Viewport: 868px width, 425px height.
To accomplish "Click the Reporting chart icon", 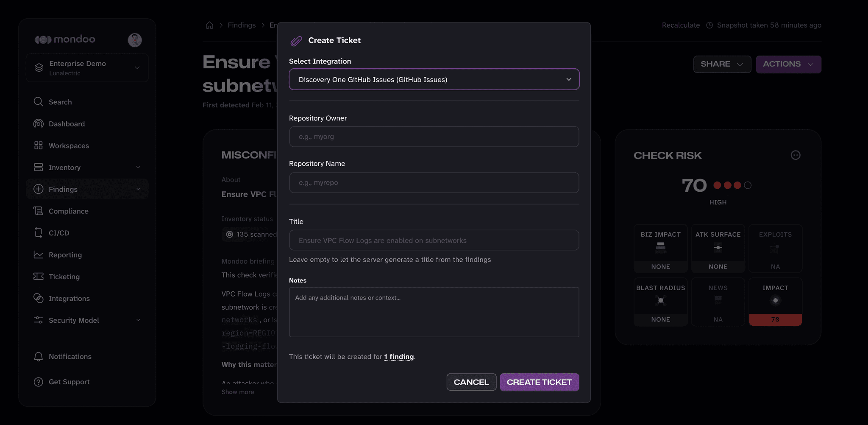I will point(38,254).
